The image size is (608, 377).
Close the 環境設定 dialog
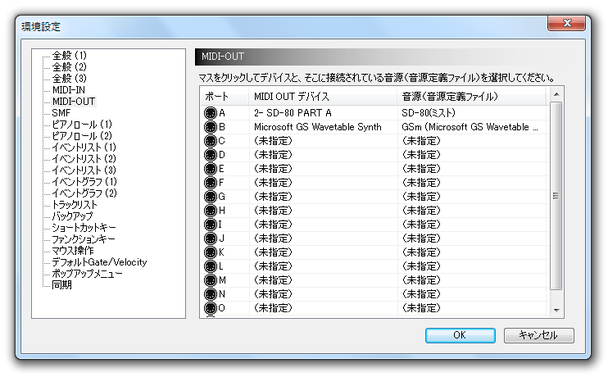pos(566,23)
